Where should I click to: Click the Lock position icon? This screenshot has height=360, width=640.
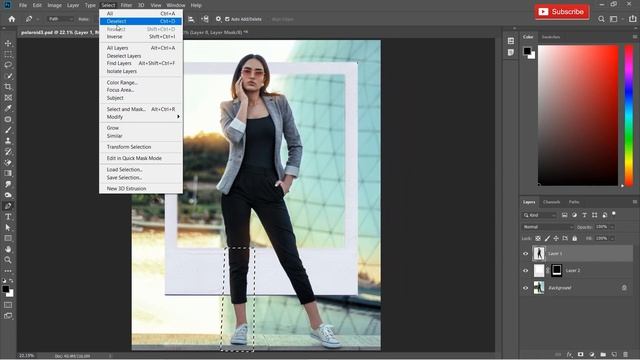(x=556, y=238)
